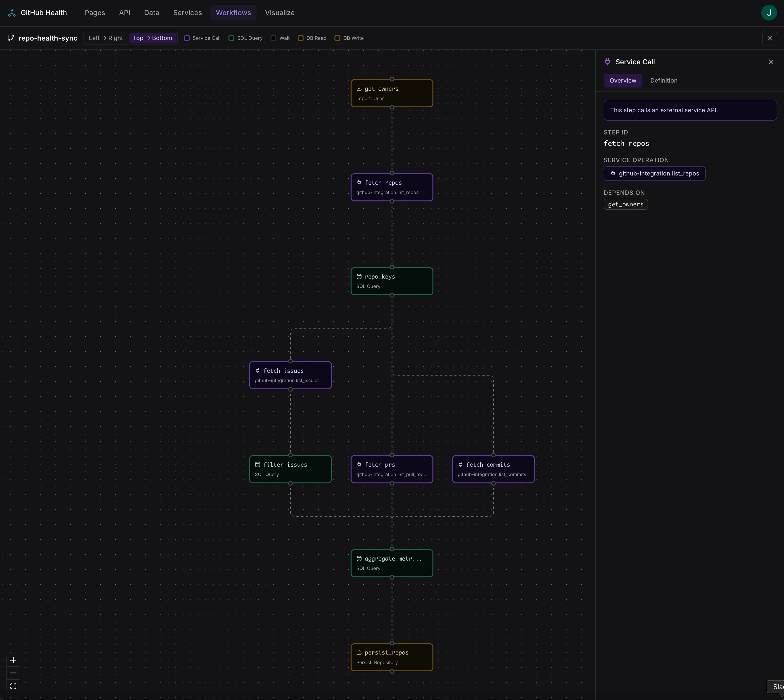The image size is (784, 700).
Task: Click the plug icon on fetch_repos node
Action: (x=359, y=183)
